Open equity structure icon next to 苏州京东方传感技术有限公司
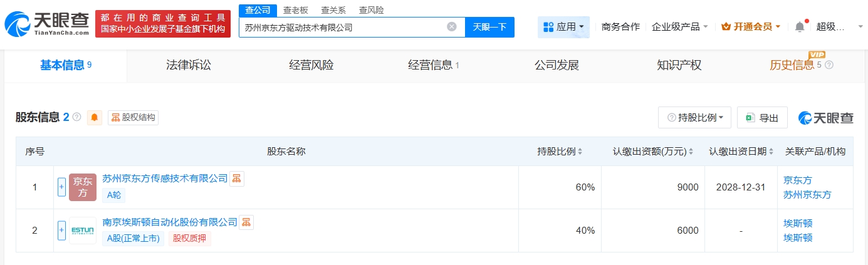This screenshot has height=265, width=868. click(x=236, y=179)
